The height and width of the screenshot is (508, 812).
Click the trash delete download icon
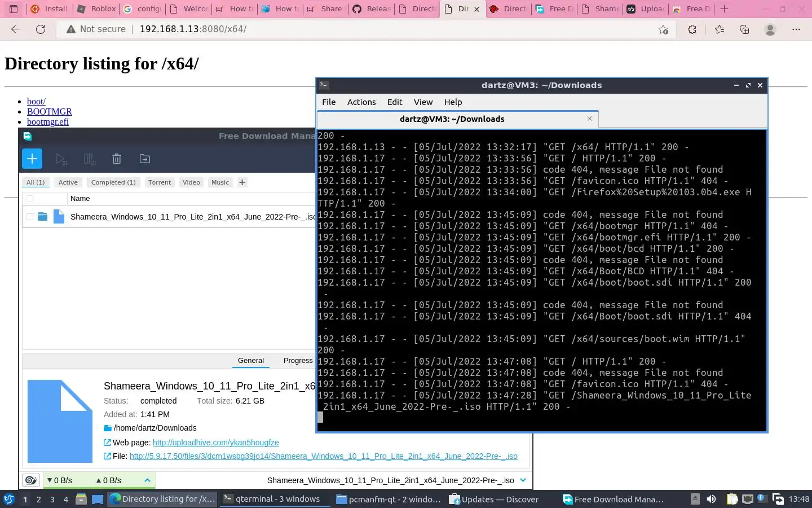pyautogui.click(x=117, y=159)
